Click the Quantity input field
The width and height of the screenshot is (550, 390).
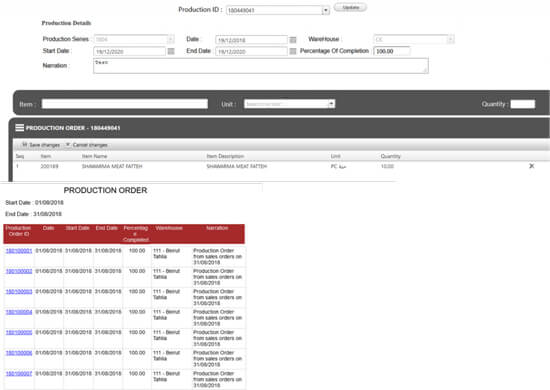click(x=523, y=104)
